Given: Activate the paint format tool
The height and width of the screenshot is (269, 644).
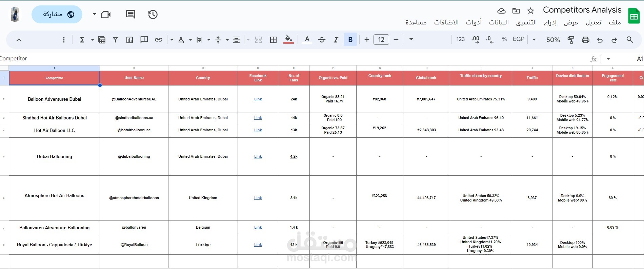Looking at the screenshot, I should 571,40.
